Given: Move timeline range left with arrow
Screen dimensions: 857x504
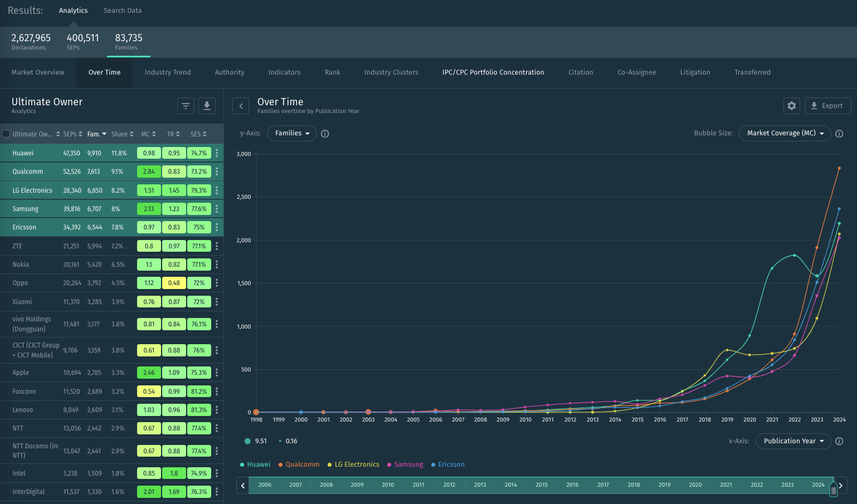Looking at the screenshot, I should coord(242,486).
